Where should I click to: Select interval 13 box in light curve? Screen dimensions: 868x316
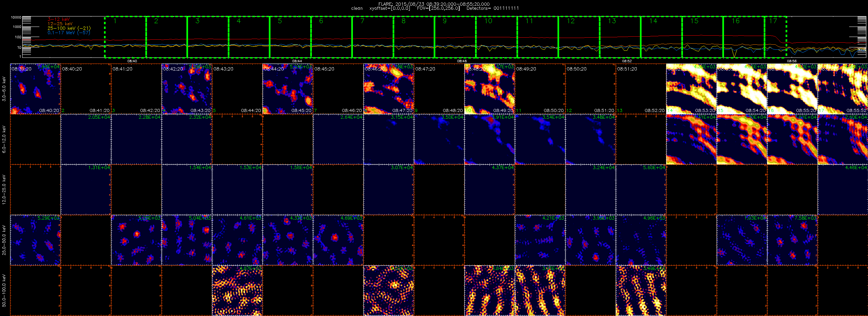tap(620, 37)
